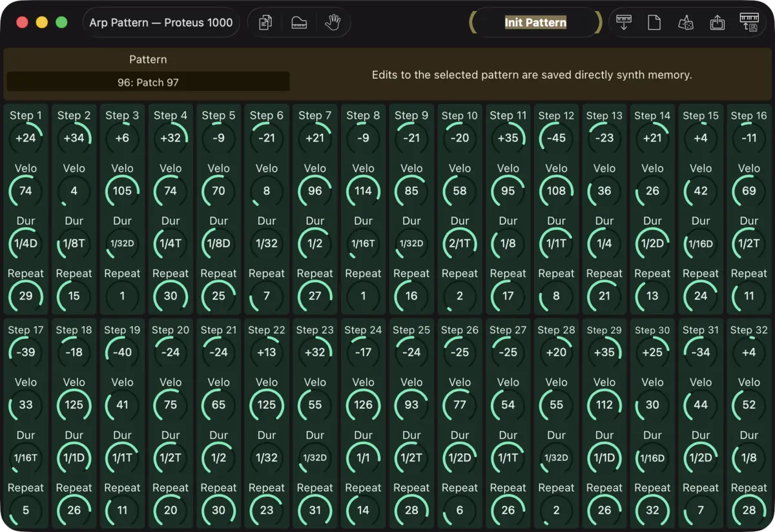Screen dimensions: 775x532
Task: Create a new blank pattern page icon
Action: point(654,23)
